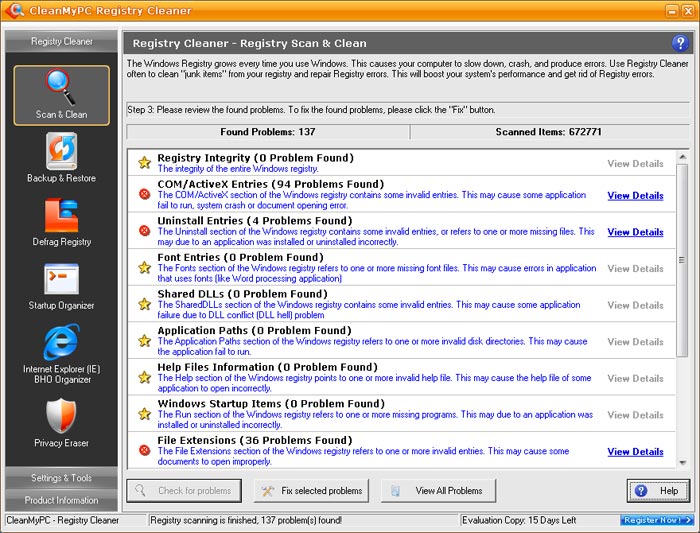The image size is (700, 533).
Task: Click Register Now in status bar
Action: tap(657, 520)
